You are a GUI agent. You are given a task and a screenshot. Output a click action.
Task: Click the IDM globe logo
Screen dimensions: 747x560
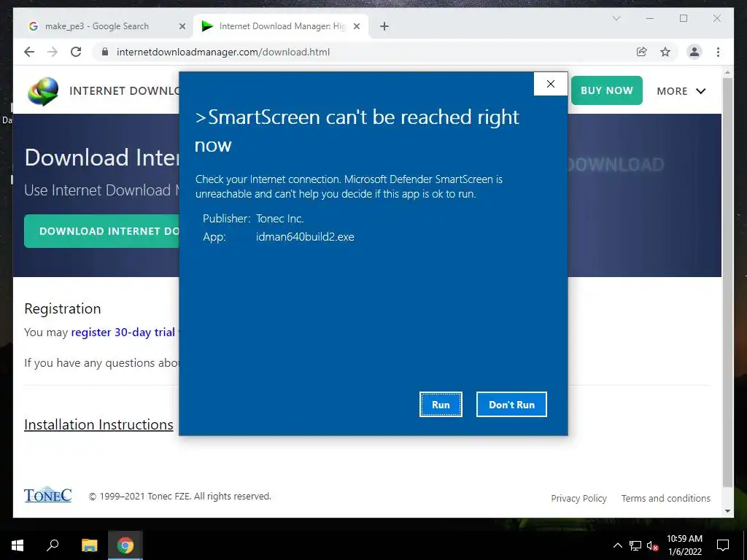click(x=43, y=91)
